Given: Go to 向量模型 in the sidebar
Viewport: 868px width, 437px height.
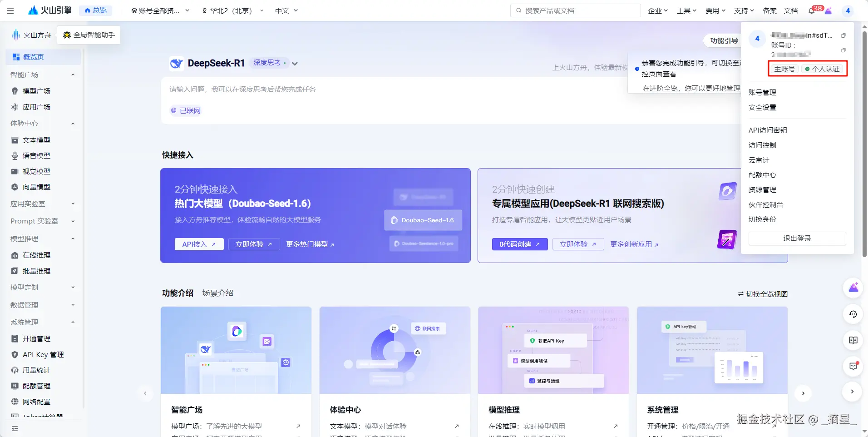Looking at the screenshot, I should [x=37, y=187].
